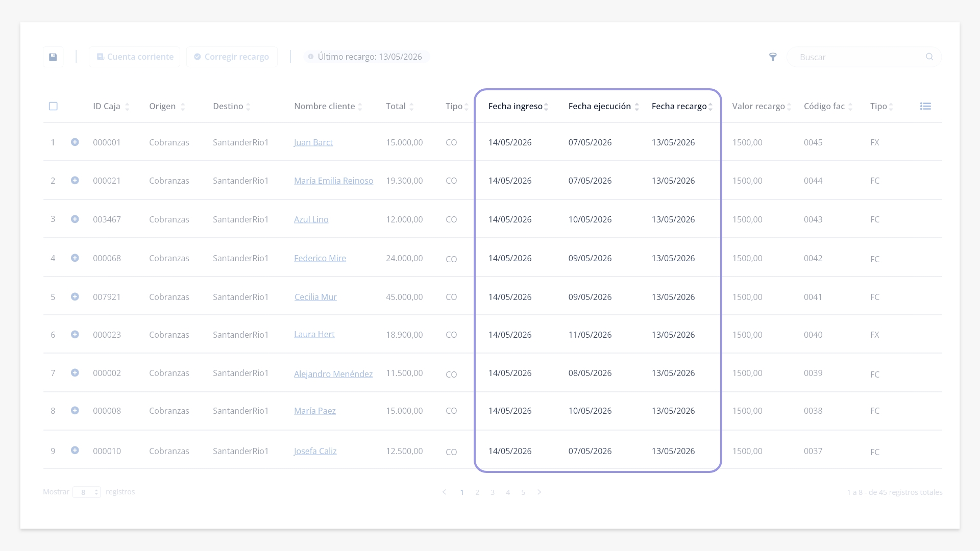Viewport: 980px width, 551px height.
Task: Expand row 5 details plus icon
Action: (x=75, y=296)
